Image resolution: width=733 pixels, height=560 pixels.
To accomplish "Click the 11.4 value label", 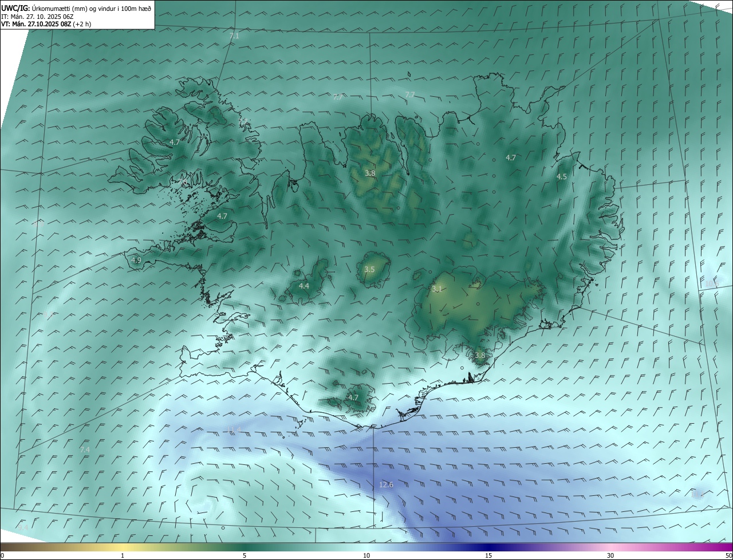I will tap(235, 429).
